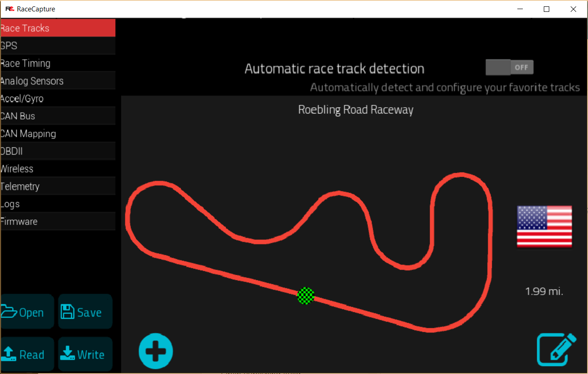Click the Open configuration button
The height and width of the screenshot is (374, 588).
pyautogui.click(x=27, y=312)
